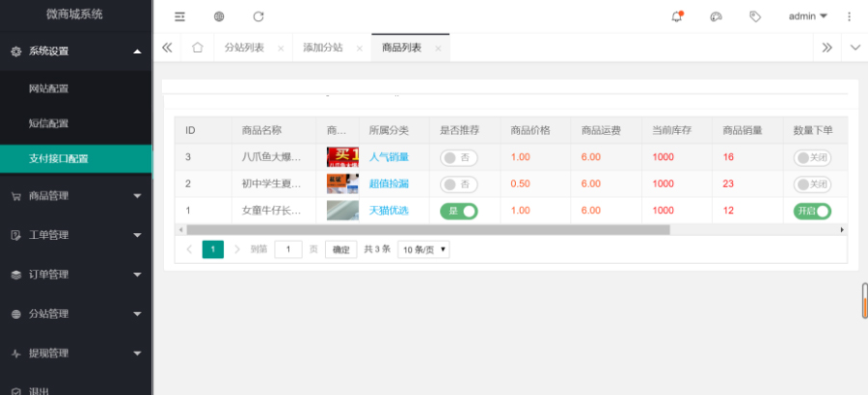This screenshot has width=868, height=395.
Task: Open notifications via the bell icon
Action: tap(676, 16)
